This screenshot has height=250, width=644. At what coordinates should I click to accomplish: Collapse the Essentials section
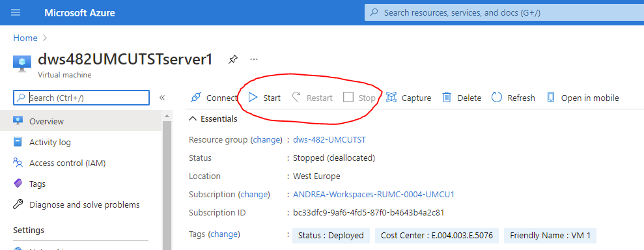pyautogui.click(x=213, y=119)
